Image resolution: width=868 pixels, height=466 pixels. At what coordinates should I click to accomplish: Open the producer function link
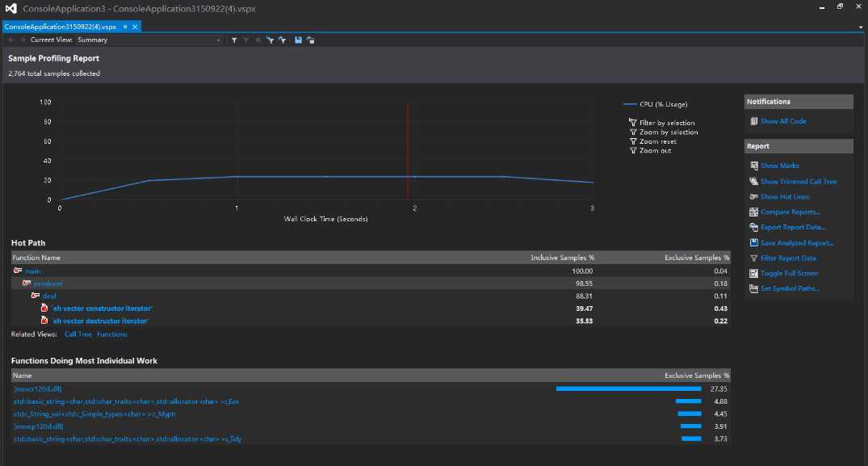point(48,283)
